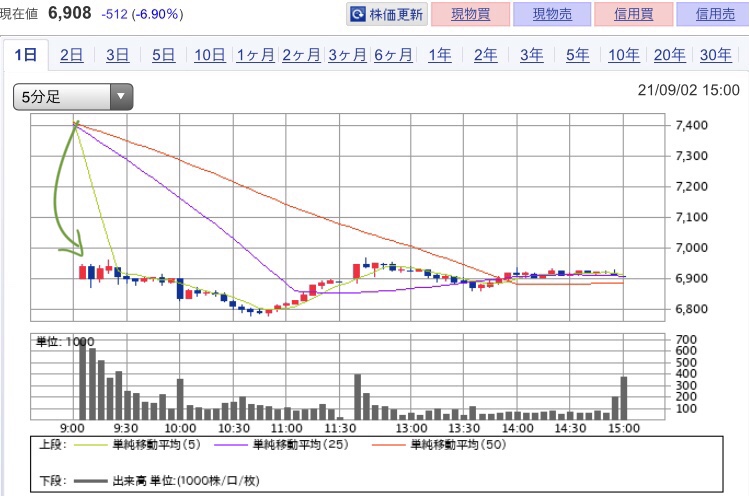This screenshot has height=496, width=749.
Task: Click the 7,000 price axis label
Action: click(x=691, y=248)
